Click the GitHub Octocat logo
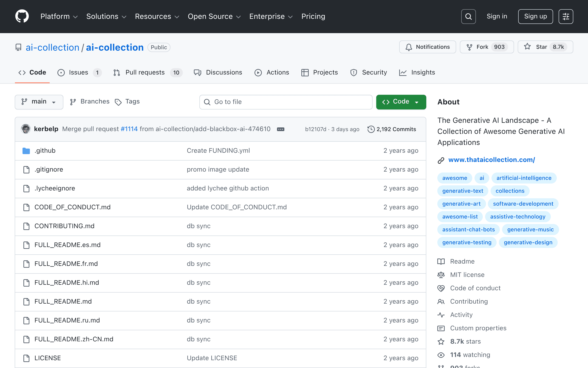Image resolution: width=588 pixels, height=368 pixels. tap(22, 16)
